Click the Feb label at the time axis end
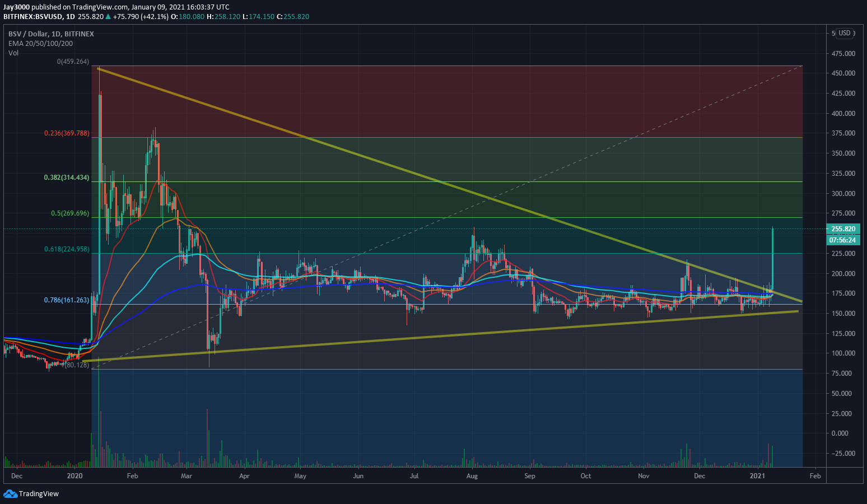Viewport: 867px width, 504px height. 815,476
